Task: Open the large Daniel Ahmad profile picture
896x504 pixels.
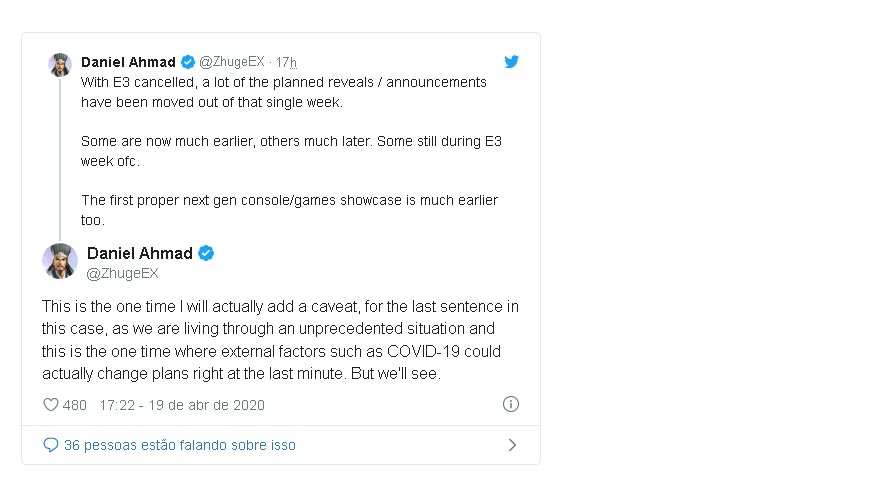Action: pyautogui.click(x=60, y=261)
